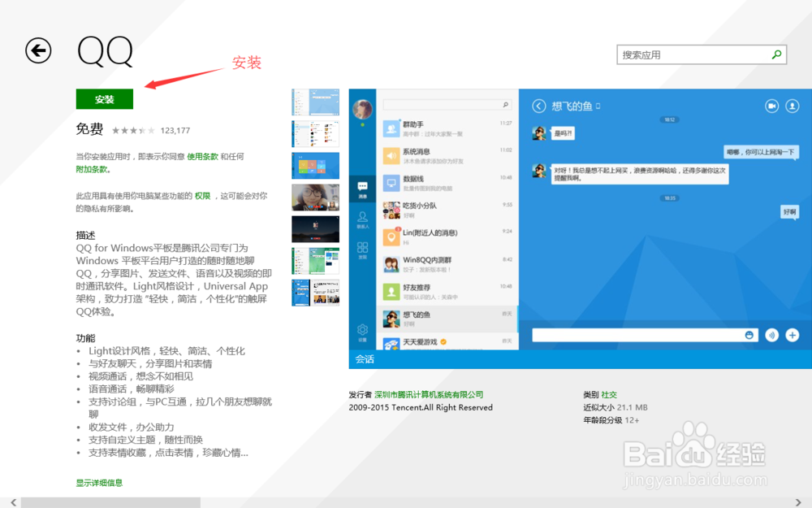Open the 数据线 conversation
Viewport: 812px width, 508px height.
pos(447,182)
